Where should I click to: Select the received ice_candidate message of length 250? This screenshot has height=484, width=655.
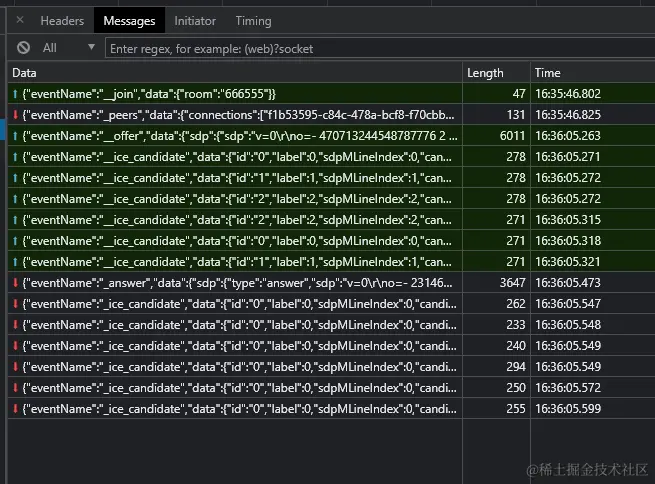coord(331,388)
